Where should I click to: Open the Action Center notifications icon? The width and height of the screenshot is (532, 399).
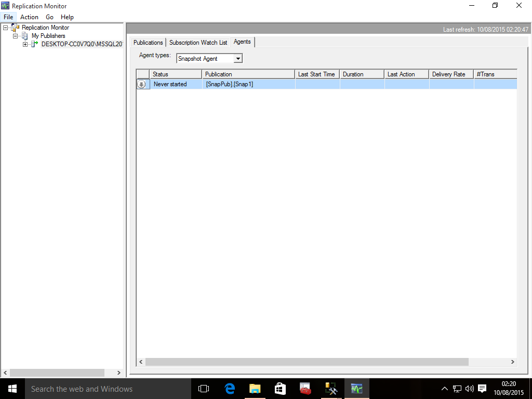coord(482,389)
